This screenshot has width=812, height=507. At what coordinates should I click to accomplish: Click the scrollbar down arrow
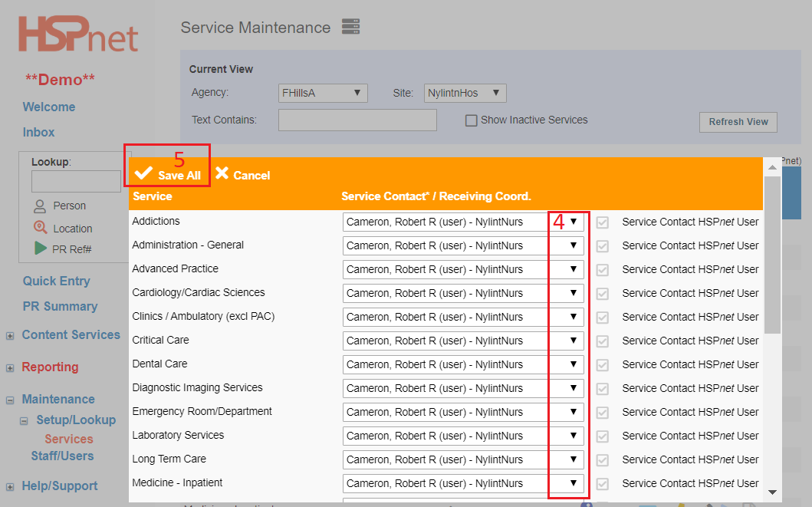tap(772, 492)
